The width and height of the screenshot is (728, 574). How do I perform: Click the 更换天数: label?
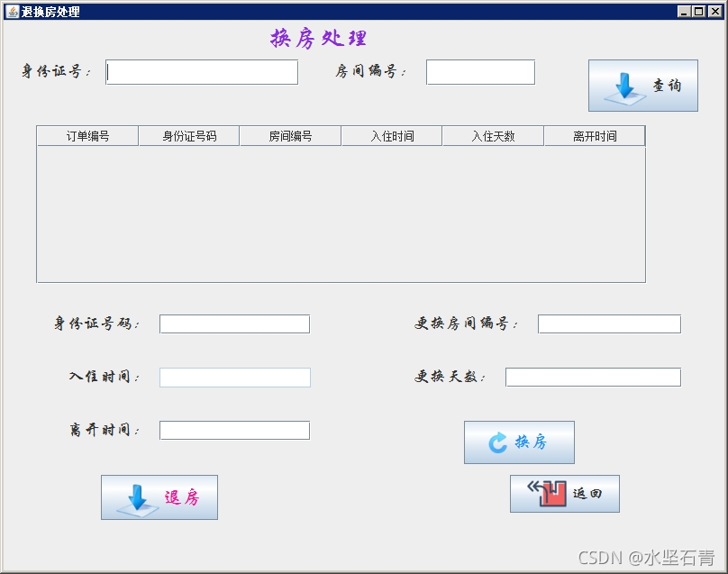[450, 376]
